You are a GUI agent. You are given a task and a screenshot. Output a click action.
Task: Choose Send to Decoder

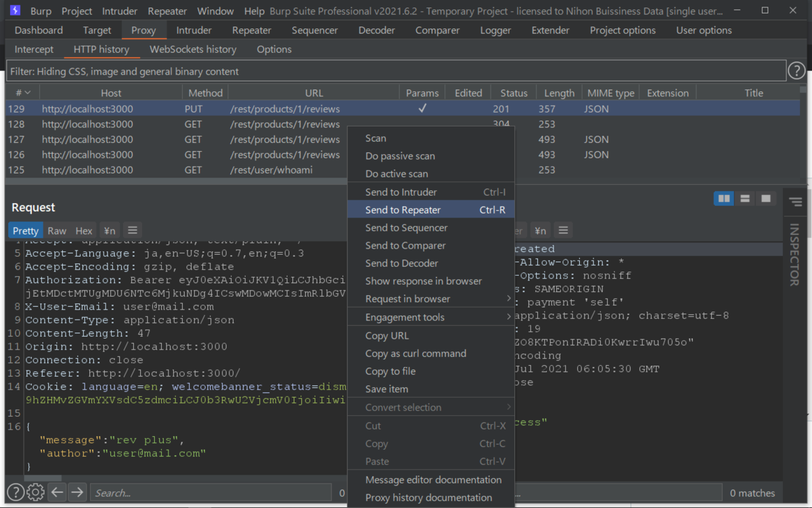tap(431, 263)
